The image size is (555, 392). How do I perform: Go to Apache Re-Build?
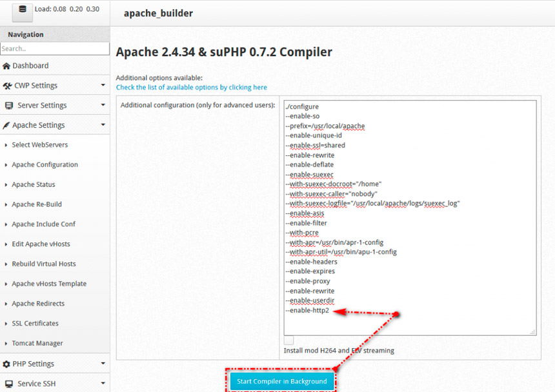click(36, 204)
